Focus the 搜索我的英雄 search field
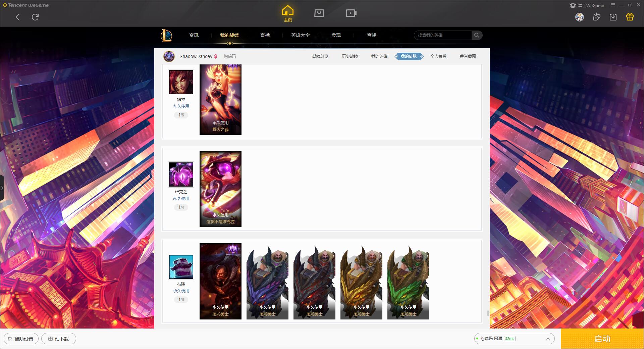This screenshot has height=349, width=644. point(443,35)
